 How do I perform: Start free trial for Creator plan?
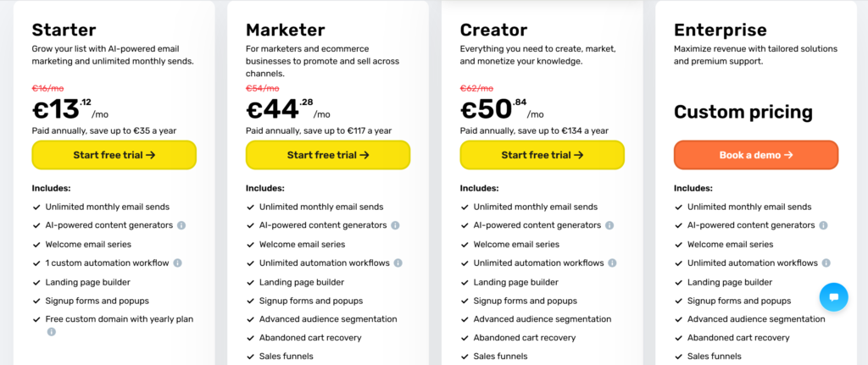[x=542, y=155]
